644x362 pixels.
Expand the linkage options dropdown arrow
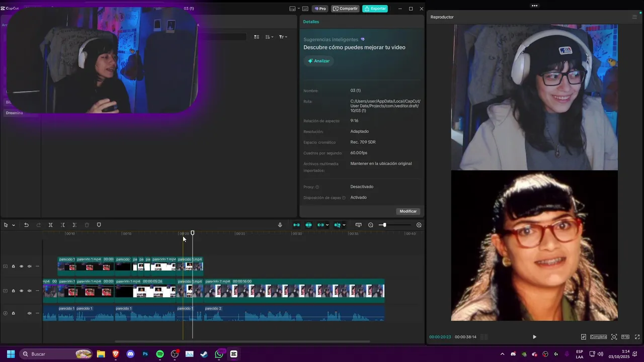[327, 225]
